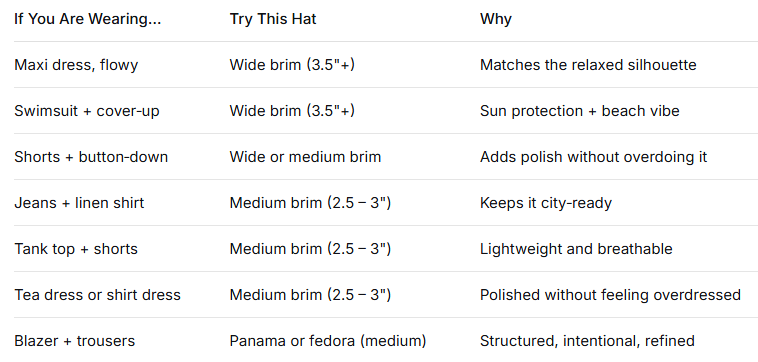The height and width of the screenshot is (362, 758).
Task: Select the 'Tank top + shorts' cell
Action: (x=76, y=249)
